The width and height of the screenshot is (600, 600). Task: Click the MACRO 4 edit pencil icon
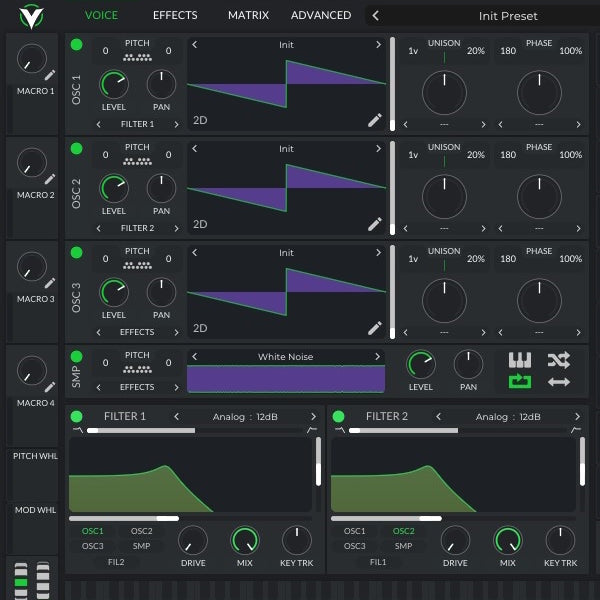click(x=50, y=387)
